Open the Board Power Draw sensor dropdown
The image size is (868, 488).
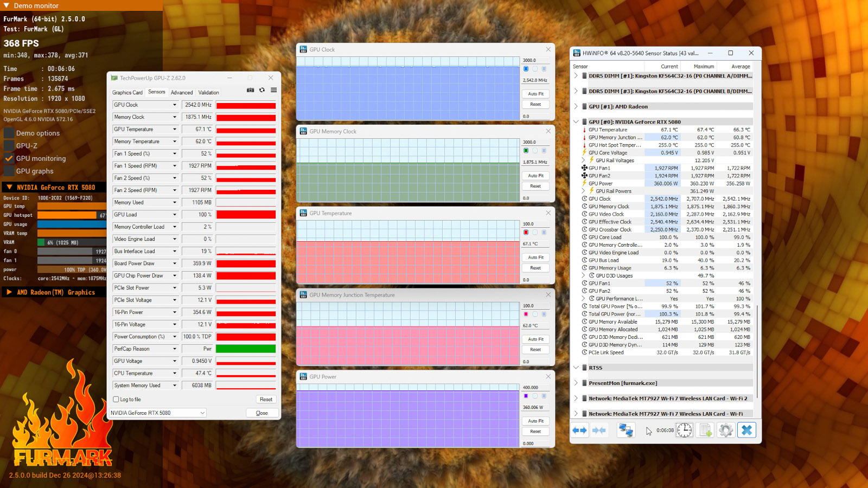(x=175, y=264)
